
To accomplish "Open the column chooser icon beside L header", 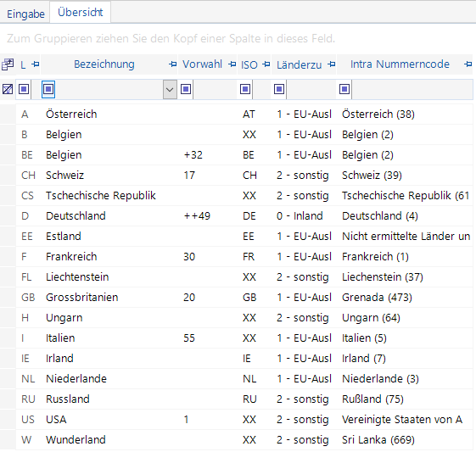I will (8, 64).
